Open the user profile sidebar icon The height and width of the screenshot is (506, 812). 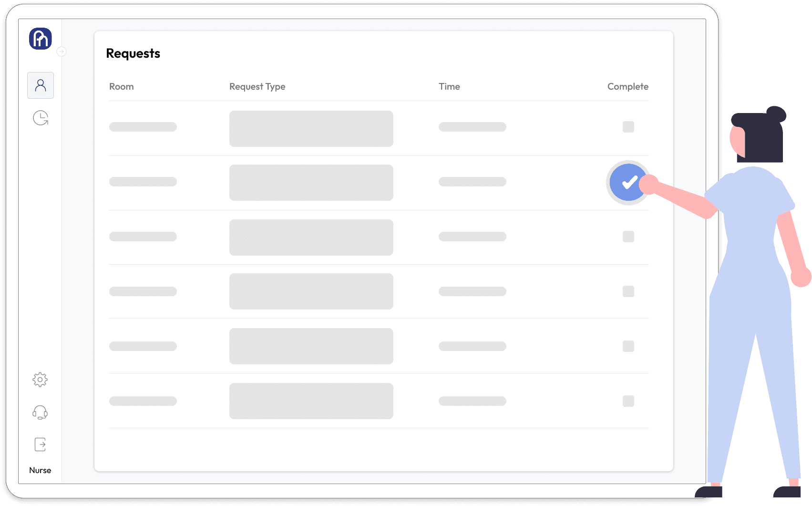[41, 85]
